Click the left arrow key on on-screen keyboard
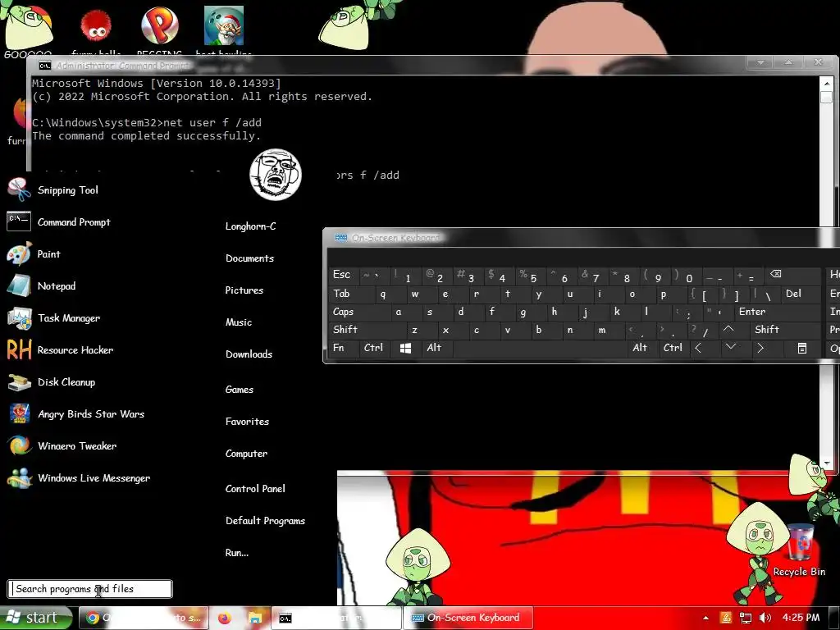The height and width of the screenshot is (630, 840). coord(698,348)
